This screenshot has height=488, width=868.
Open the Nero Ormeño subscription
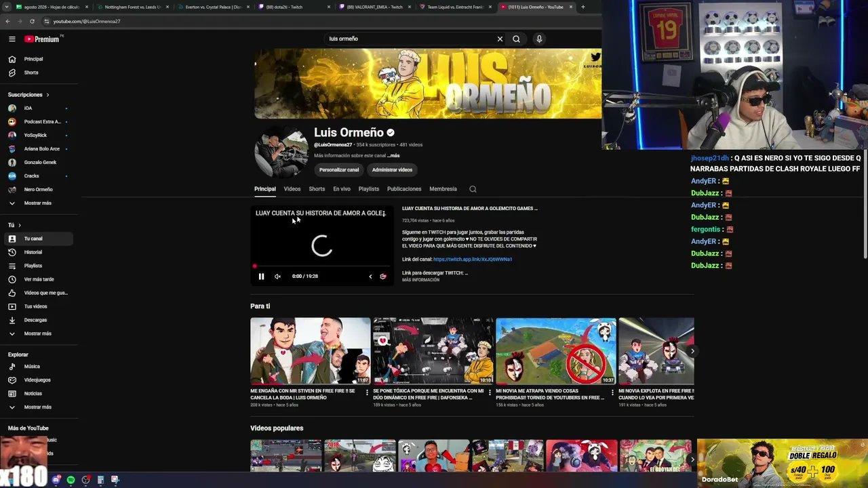[39, 190]
